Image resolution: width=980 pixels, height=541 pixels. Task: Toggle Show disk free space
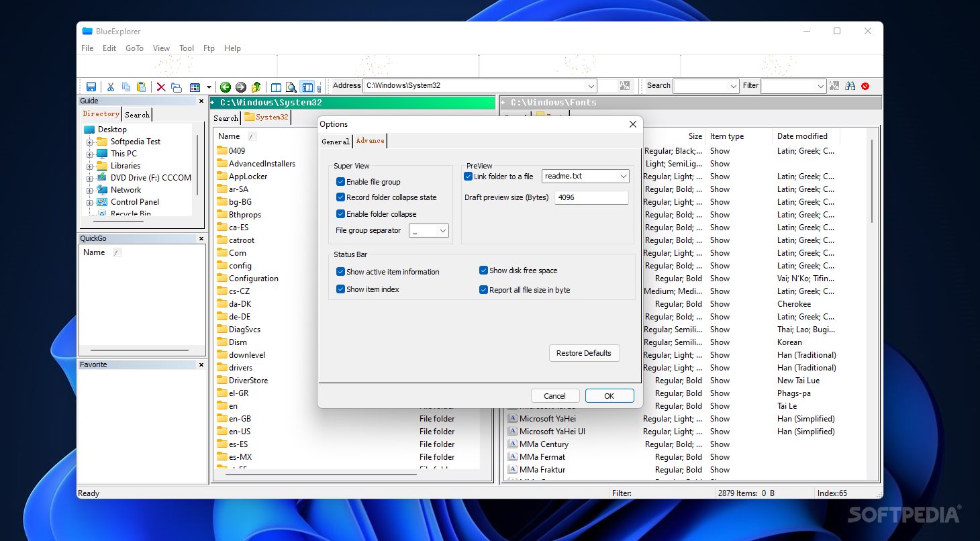pyautogui.click(x=483, y=270)
